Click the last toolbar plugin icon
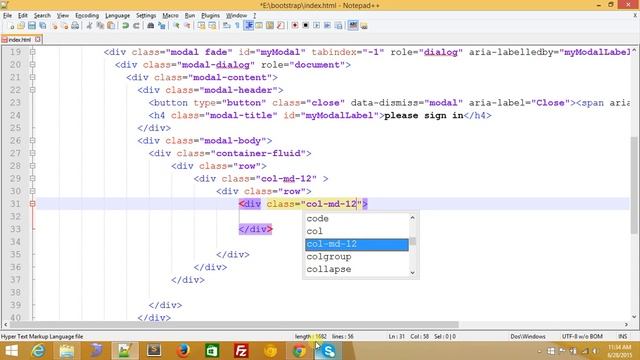640x360 pixels. pyautogui.click(x=364, y=26)
